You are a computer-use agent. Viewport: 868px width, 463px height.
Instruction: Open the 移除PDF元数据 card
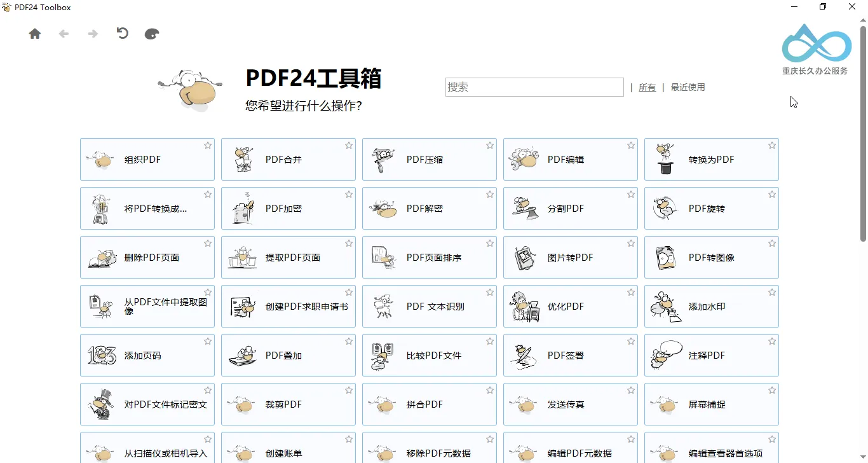tap(430, 448)
